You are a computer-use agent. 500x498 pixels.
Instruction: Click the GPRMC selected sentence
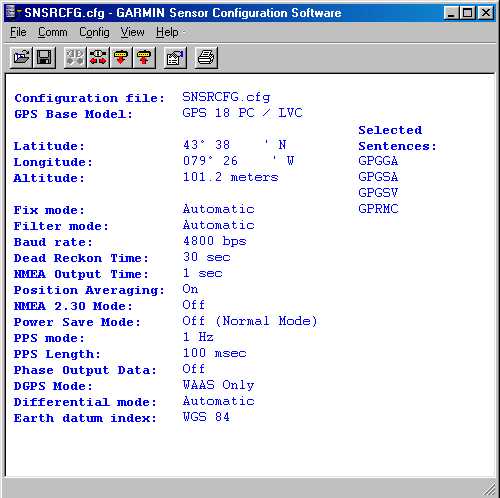click(x=378, y=209)
